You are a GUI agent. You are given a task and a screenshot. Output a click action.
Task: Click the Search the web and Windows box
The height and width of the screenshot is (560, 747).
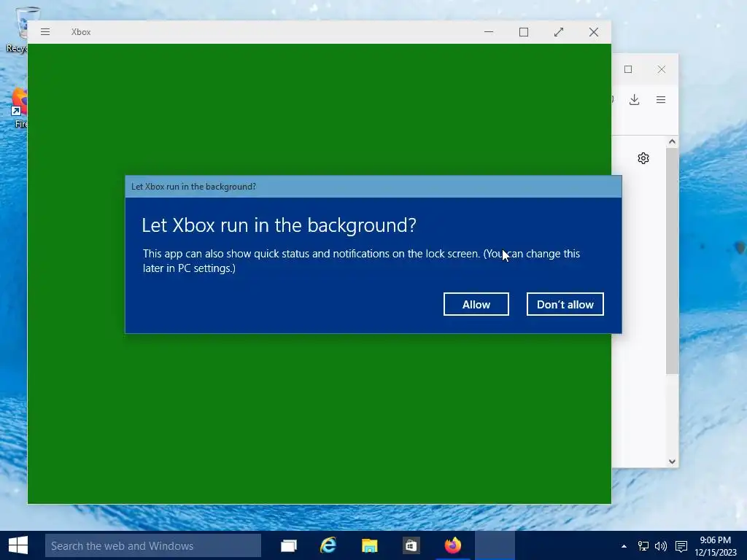153,545
